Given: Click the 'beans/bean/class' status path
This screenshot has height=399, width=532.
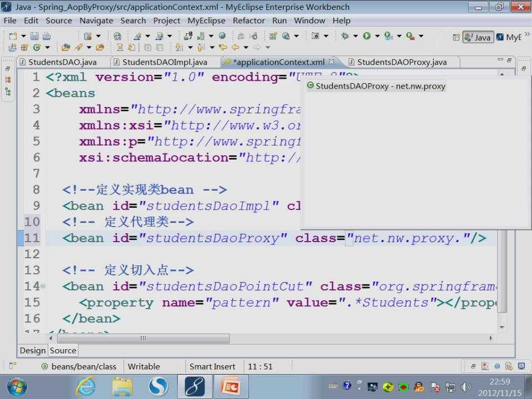Looking at the screenshot, I should 84,367.
